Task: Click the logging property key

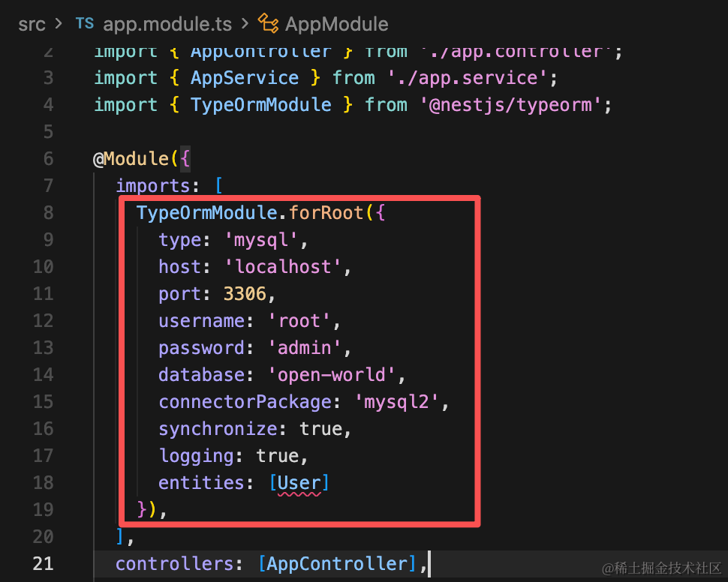Action: [196, 456]
